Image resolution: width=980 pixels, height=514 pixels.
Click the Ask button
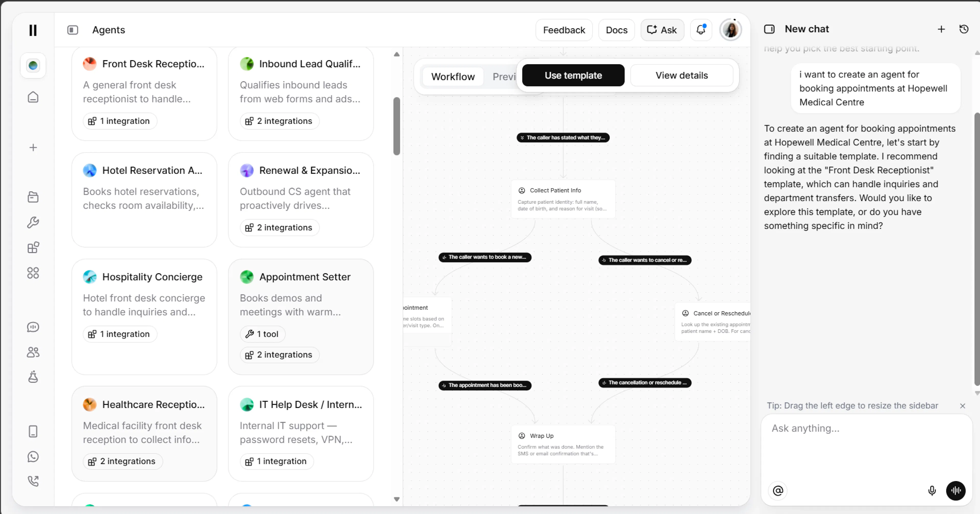[662, 30]
